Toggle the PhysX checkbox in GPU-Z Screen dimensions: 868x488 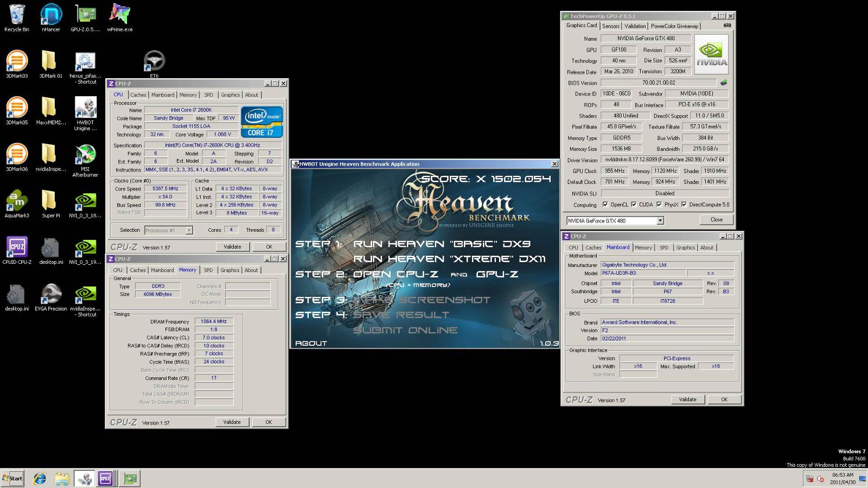tap(659, 205)
